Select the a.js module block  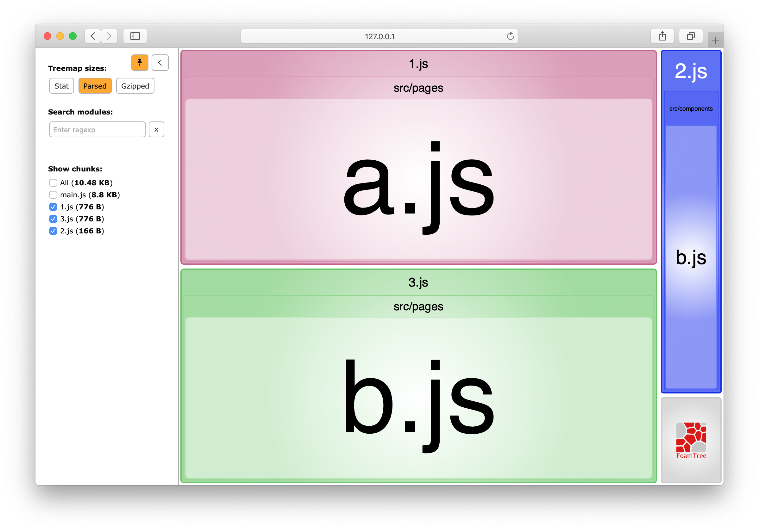point(418,179)
